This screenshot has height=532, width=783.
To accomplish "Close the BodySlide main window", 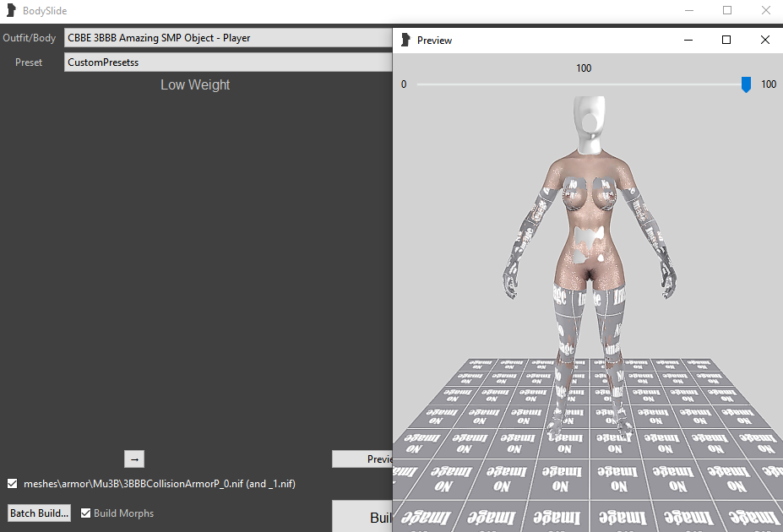I will tap(765, 10).
